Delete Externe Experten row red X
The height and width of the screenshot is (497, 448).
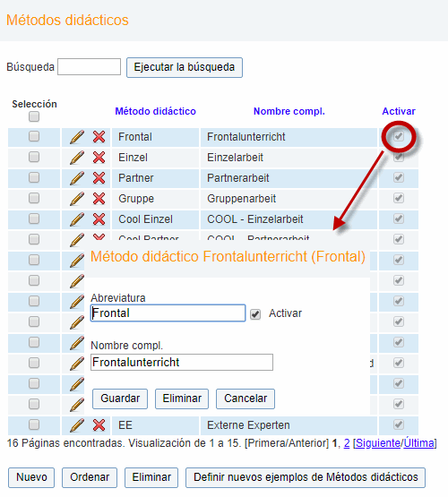pos(99,425)
